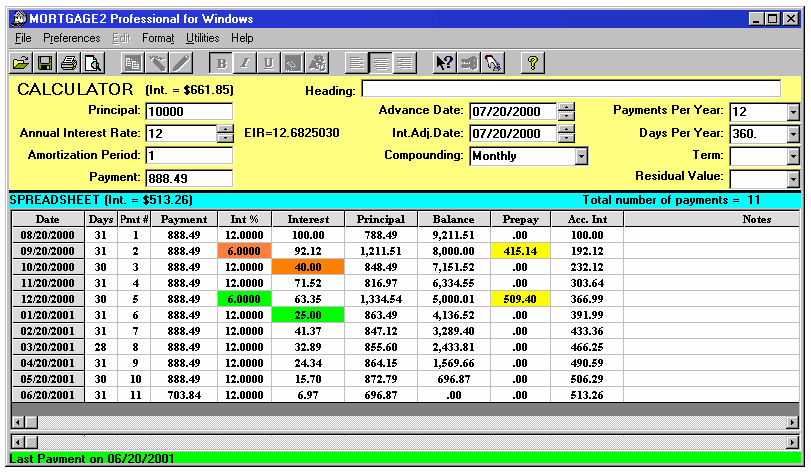This screenshot has height=472, width=811.
Task: Click the Print icon in toolbar
Action: point(68,63)
